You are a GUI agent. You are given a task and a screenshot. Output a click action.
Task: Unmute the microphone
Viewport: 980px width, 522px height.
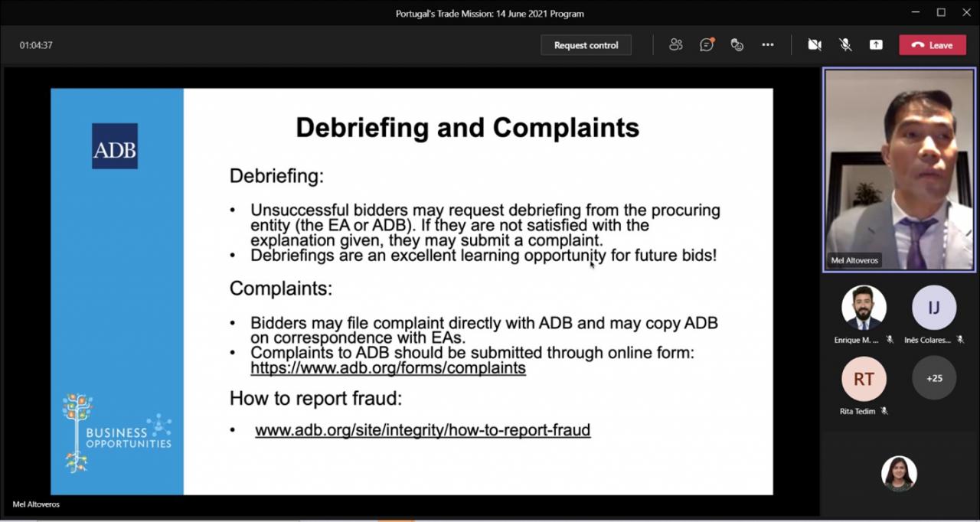[x=845, y=45]
